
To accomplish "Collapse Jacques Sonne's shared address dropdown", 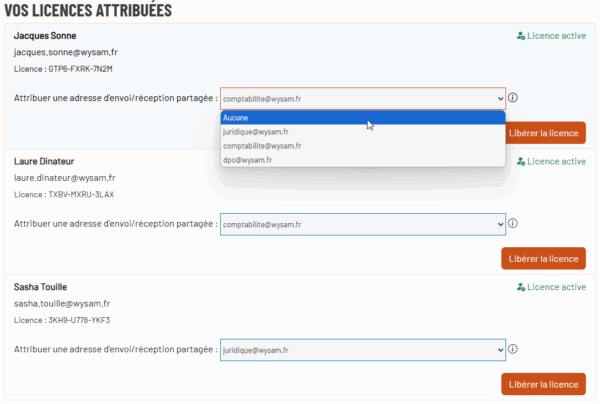I will 363,98.
